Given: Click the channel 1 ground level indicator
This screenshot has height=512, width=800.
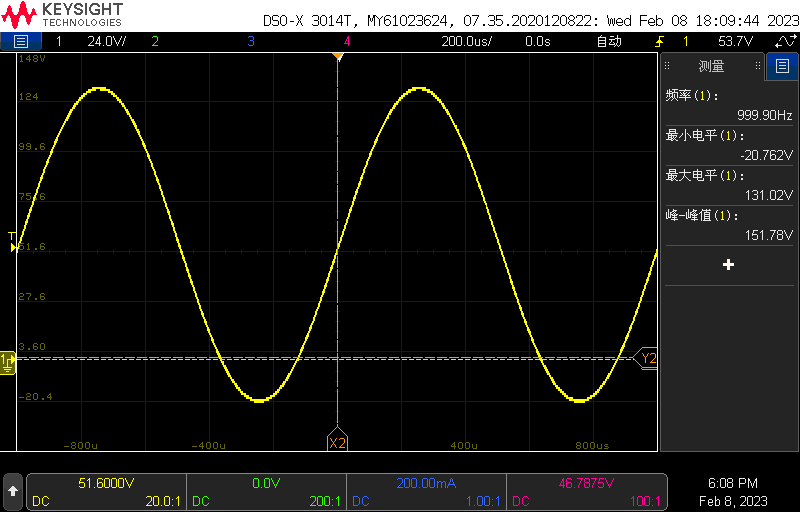Looking at the screenshot, I should (x=7, y=360).
